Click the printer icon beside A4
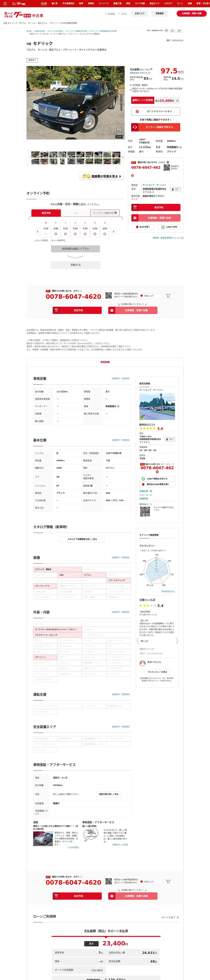The height and width of the screenshot is (980, 210). (x=166, y=31)
